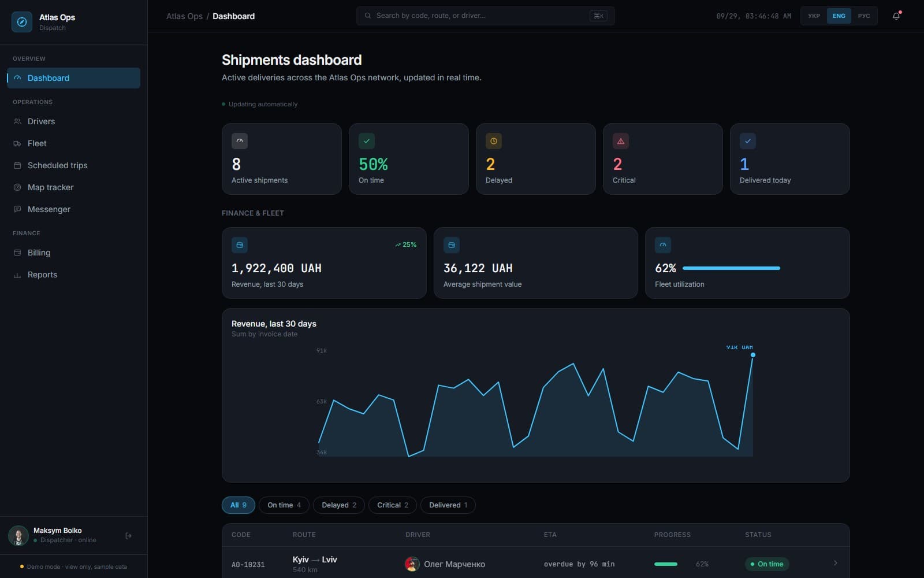Click the Delayed clock icon
924x578 pixels.
click(494, 141)
